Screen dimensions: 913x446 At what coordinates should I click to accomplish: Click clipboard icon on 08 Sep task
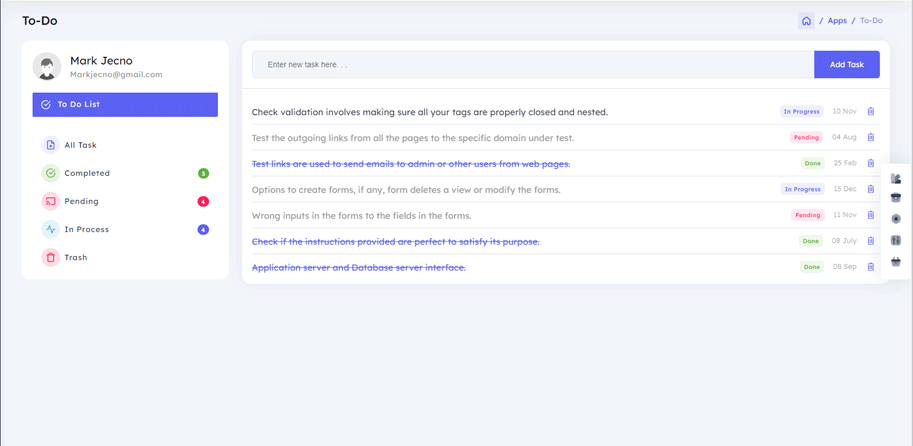tap(871, 267)
